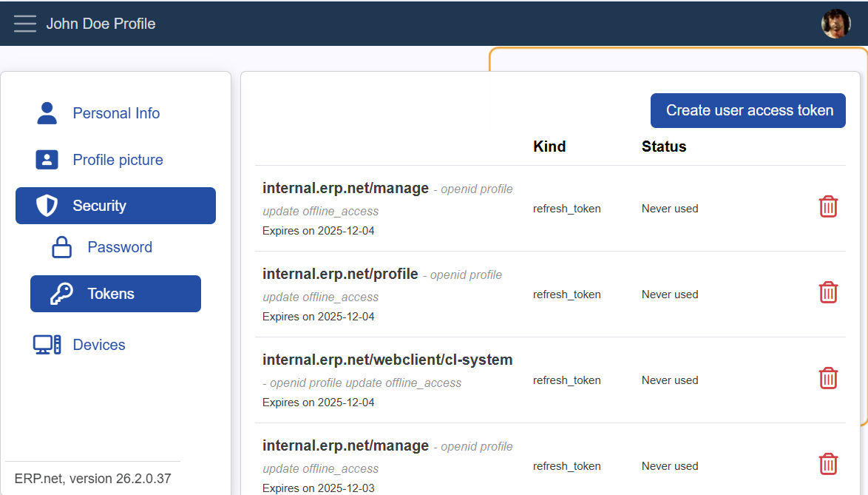Delete the internal.erp.net/webclient/cl-system token
Image resolution: width=868 pixels, height=495 pixels.
pos(828,378)
